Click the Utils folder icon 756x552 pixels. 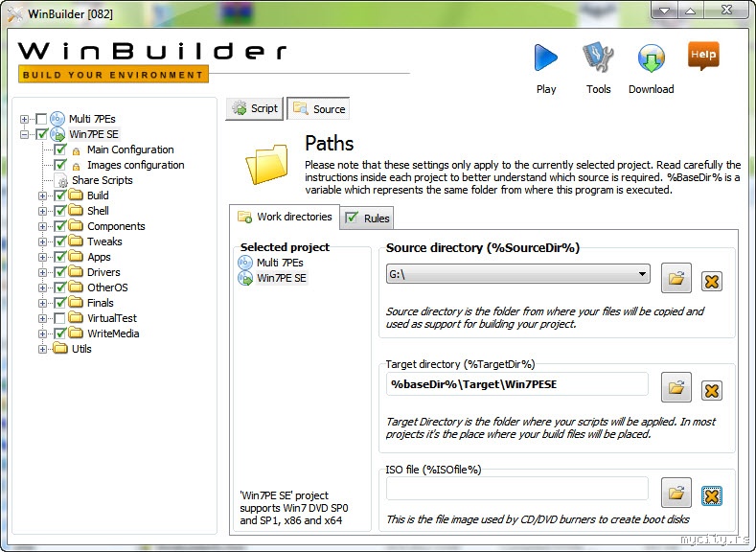60,349
